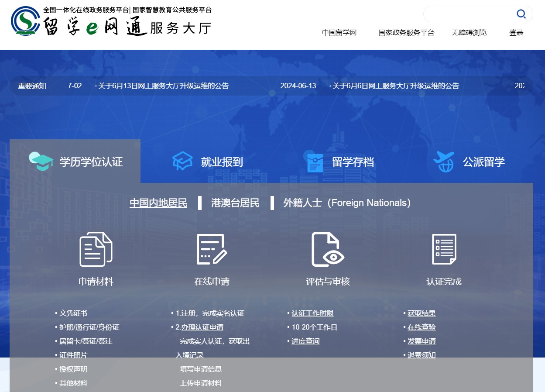Open the 进度查询 link
The height and width of the screenshot is (392, 545).
pos(305,341)
